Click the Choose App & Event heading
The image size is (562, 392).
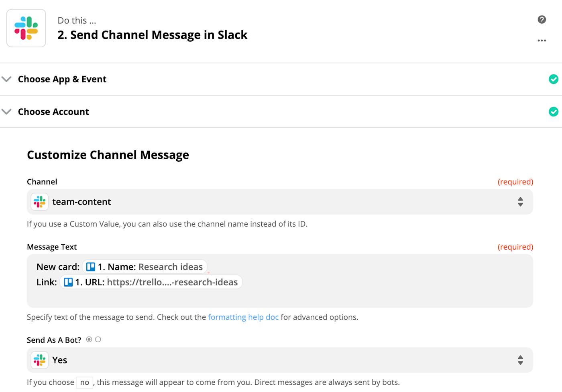[62, 79]
